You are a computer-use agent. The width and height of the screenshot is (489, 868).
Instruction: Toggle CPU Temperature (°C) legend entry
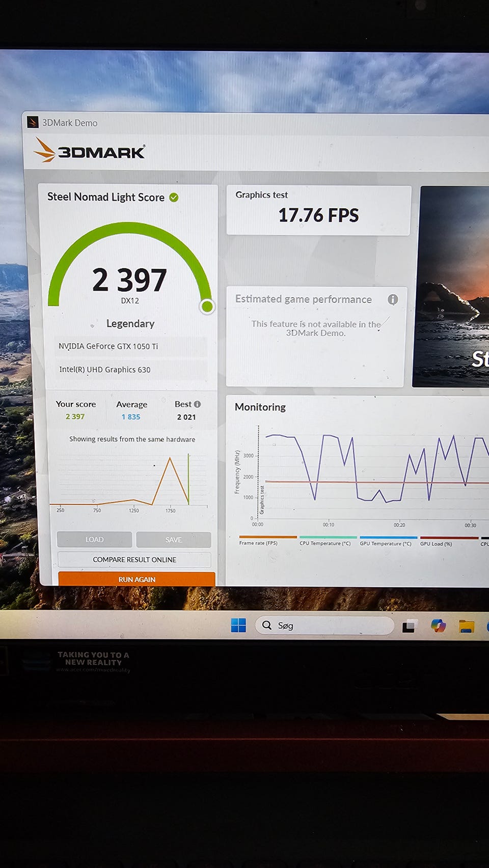pyautogui.click(x=328, y=541)
